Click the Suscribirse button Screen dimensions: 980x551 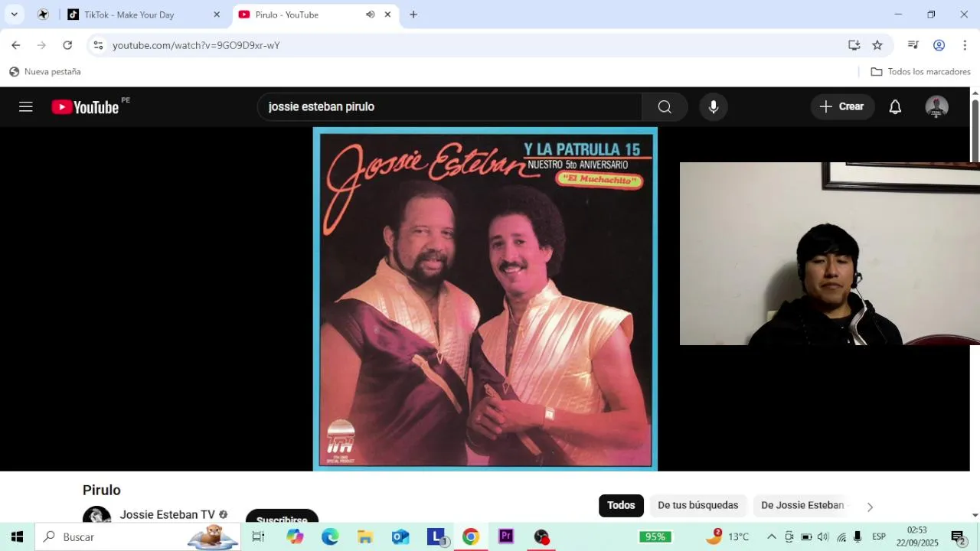[x=282, y=517]
